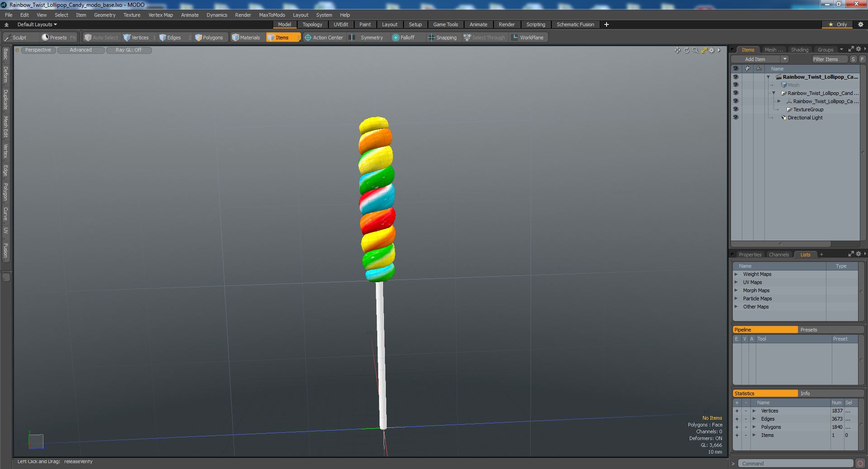
Task: Expand the Rainbow_Twist_Lollipop_Ca locator item
Action: [x=779, y=102]
